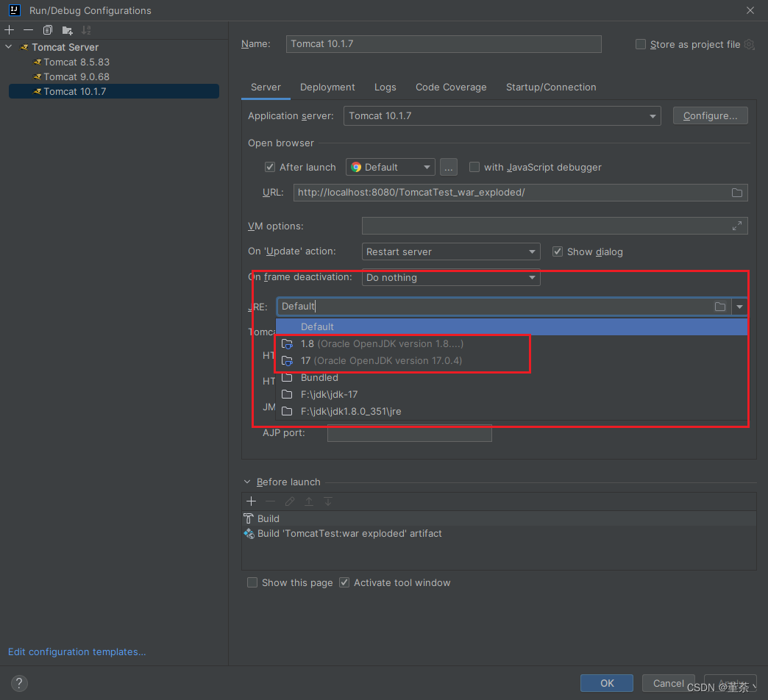Image resolution: width=768 pixels, height=700 pixels.
Task: Click the Chrome icon in browser dropdown
Action: click(356, 168)
